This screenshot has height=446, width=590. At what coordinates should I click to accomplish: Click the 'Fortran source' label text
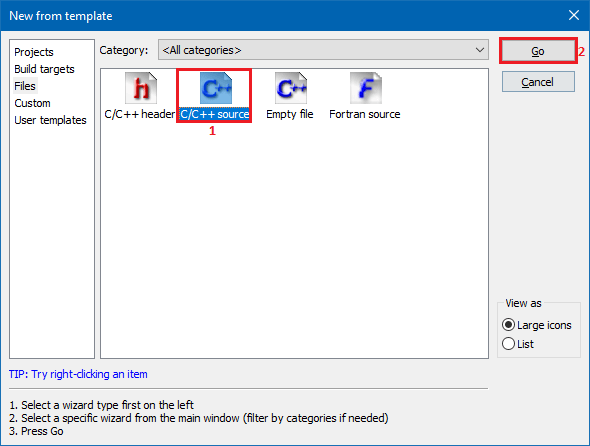(365, 114)
